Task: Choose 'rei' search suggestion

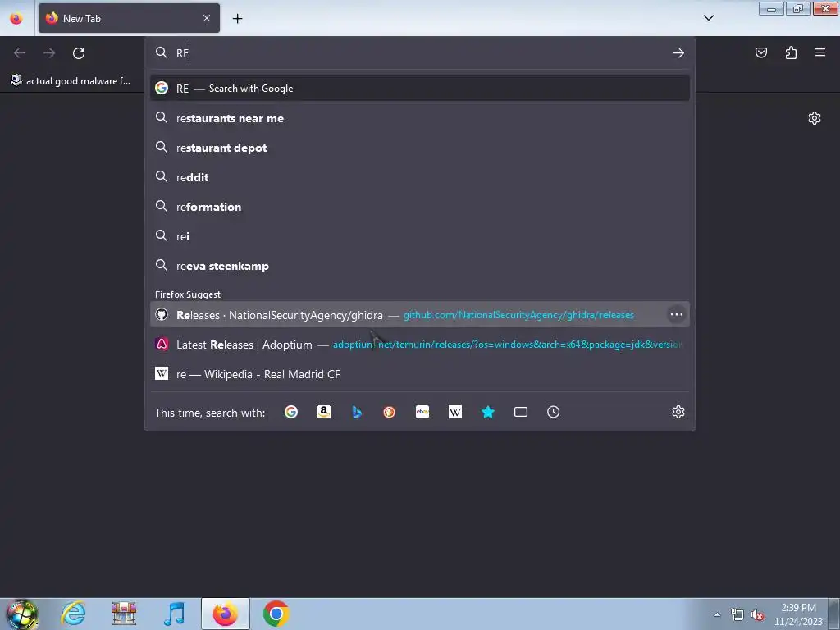Action: tap(420, 236)
